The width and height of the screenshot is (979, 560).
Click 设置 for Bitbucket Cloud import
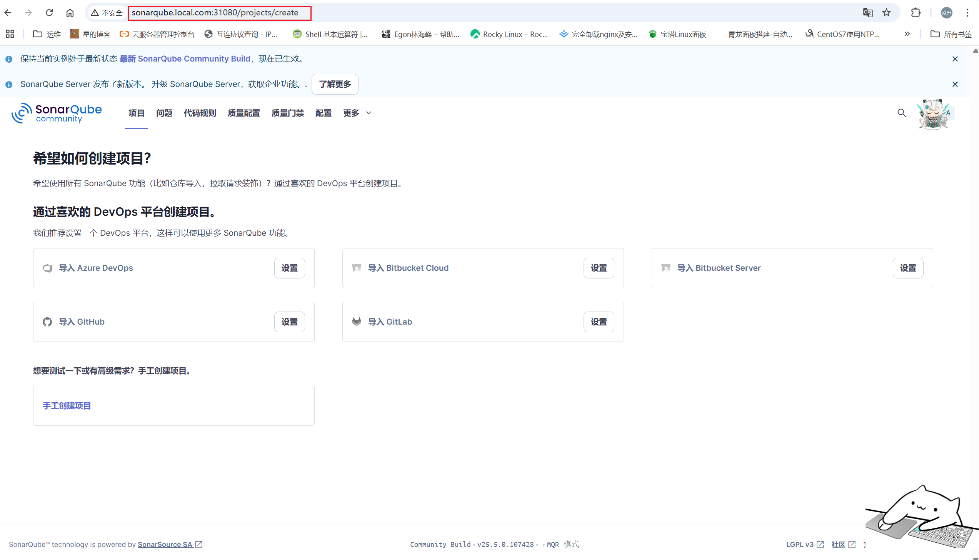pyautogui.click(x=599, y=268)
